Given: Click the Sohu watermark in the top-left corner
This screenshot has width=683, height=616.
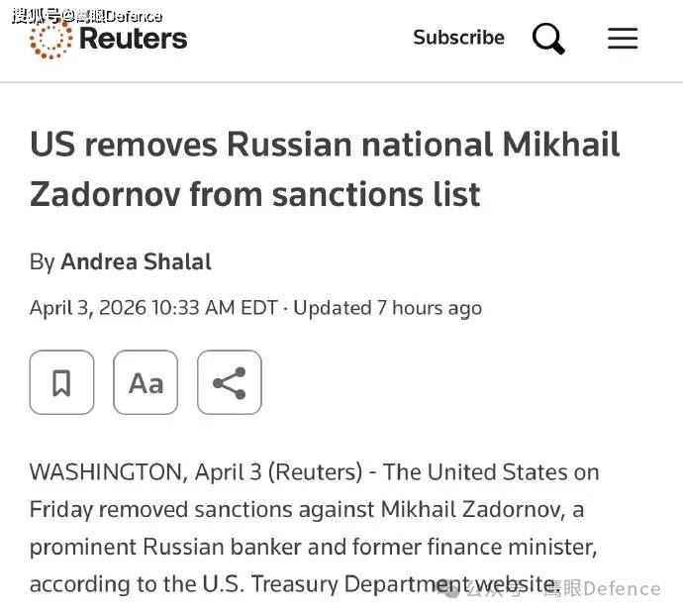Looking at the screenshot, I should [x=87, y=15].
